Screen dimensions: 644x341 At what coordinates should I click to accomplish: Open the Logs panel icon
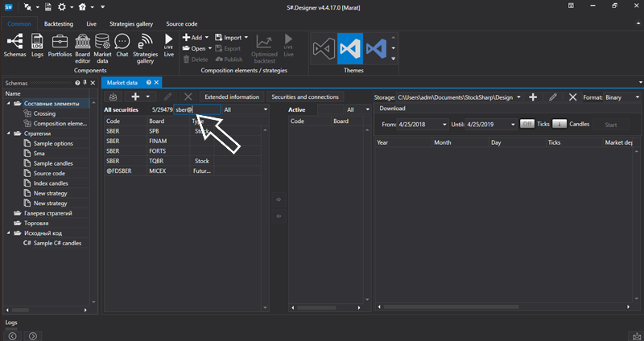click(37, 45)
